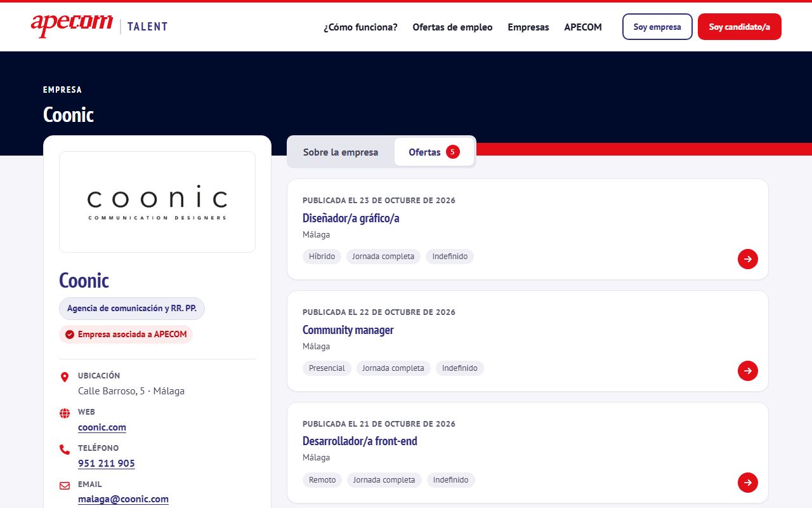This screenshot has height=508, width=812.
Task: Click phone number 951 211 905
Action: 107,464
